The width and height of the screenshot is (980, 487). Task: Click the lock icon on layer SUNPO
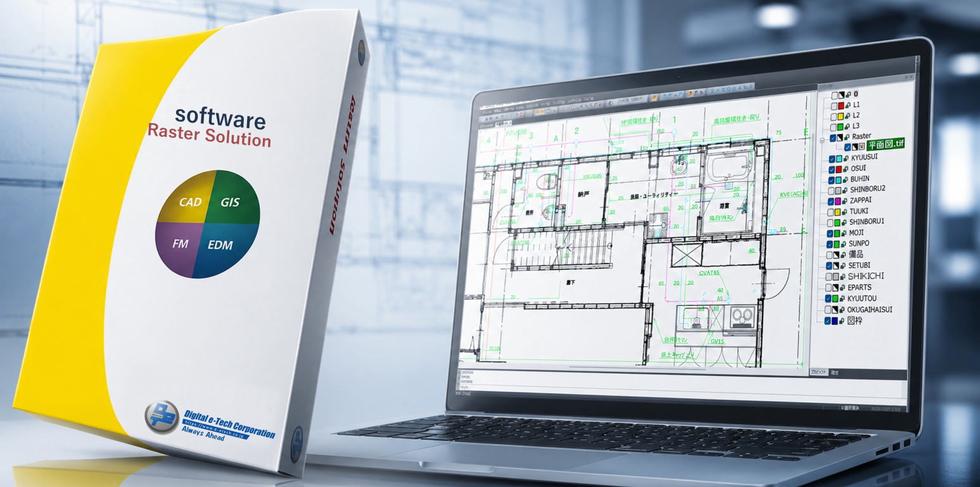844,244
